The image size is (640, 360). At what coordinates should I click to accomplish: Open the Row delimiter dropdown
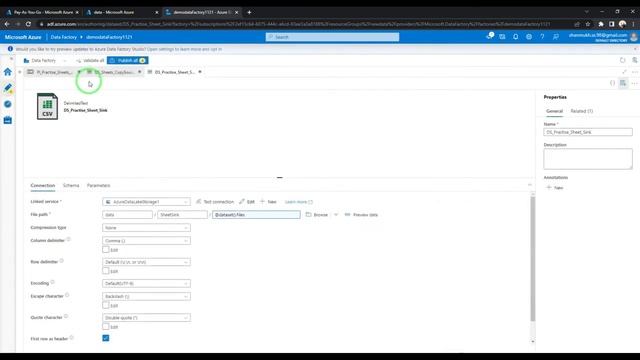(146, 262)
